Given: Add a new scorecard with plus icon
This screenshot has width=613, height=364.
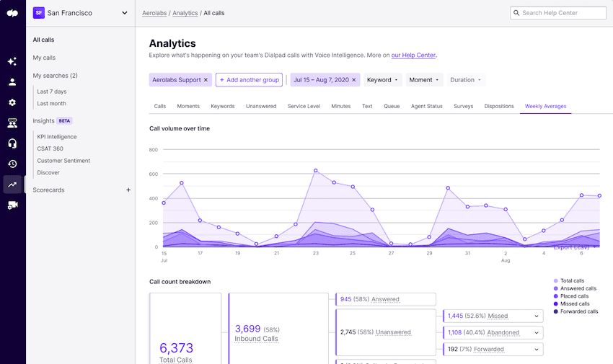Looking at the screenshot, I should point(128,190).
